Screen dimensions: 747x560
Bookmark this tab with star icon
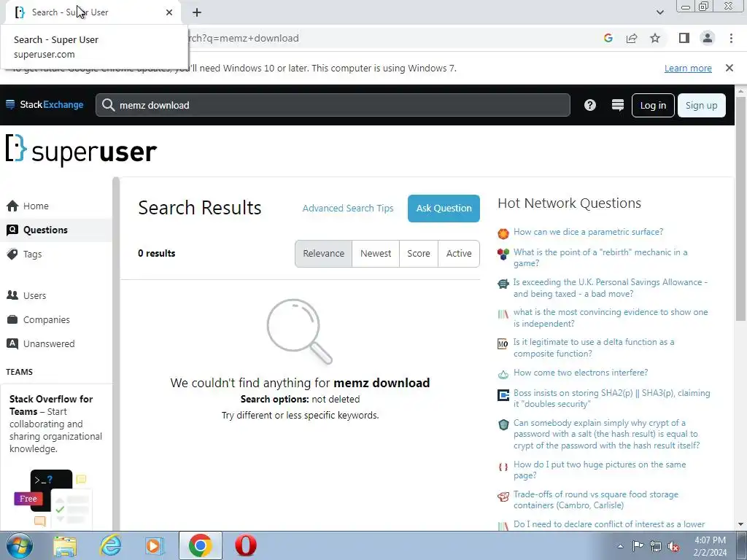[x=655, y=38]
